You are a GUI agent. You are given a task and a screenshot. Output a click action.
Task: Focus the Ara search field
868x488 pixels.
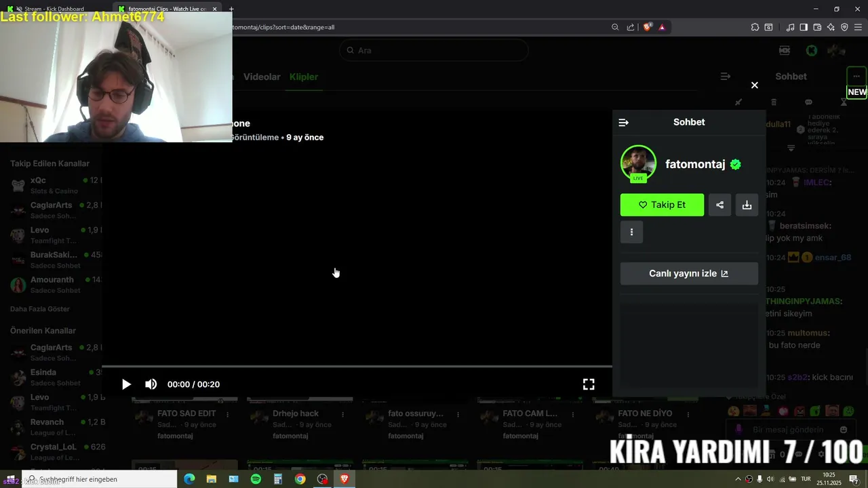(434, 50)
